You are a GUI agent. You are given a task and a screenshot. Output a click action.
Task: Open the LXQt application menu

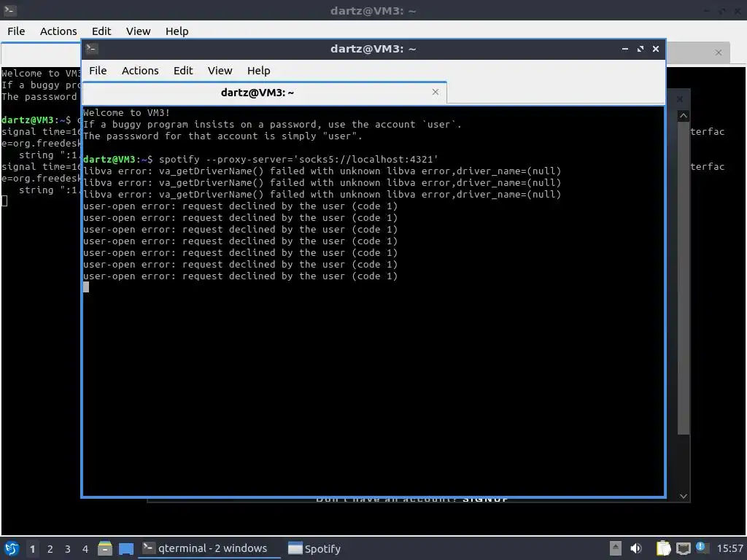point(12,548)
